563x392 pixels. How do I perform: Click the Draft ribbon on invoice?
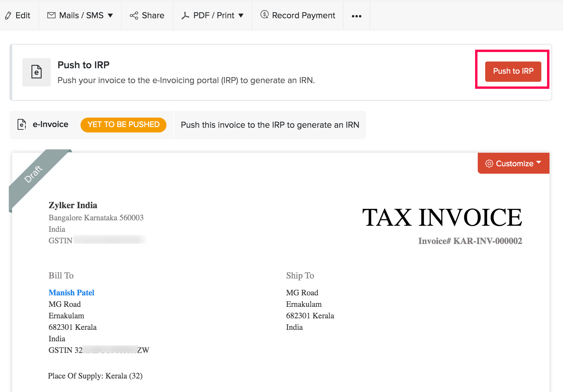click(x=33, y=174)
